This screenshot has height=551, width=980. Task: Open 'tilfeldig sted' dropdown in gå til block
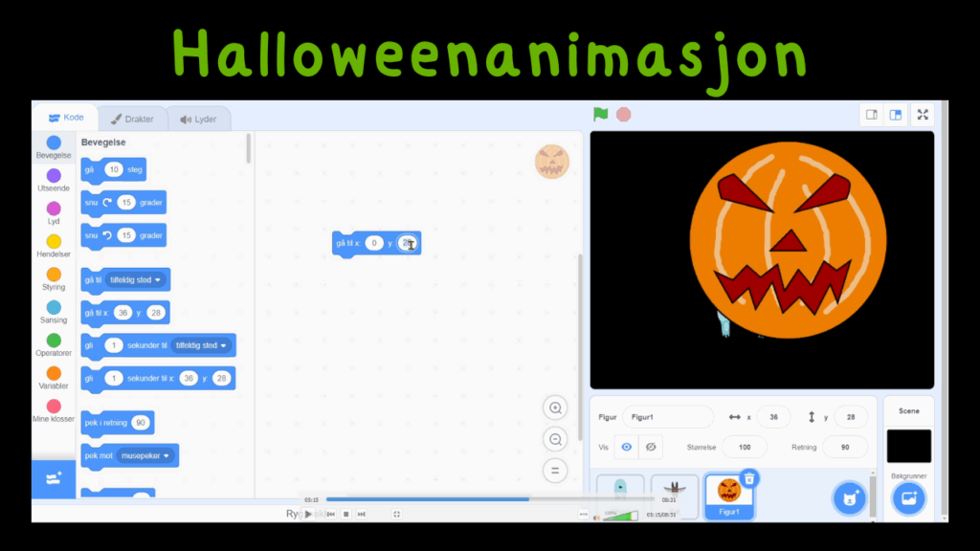(135, 280)
